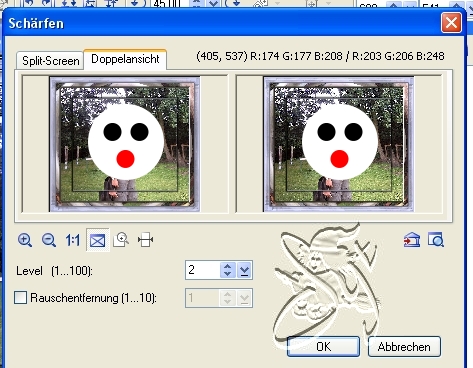This screenshot has width=473, height=368.
Task: Confirm sharpening with OK button
Action: [323, 347]
